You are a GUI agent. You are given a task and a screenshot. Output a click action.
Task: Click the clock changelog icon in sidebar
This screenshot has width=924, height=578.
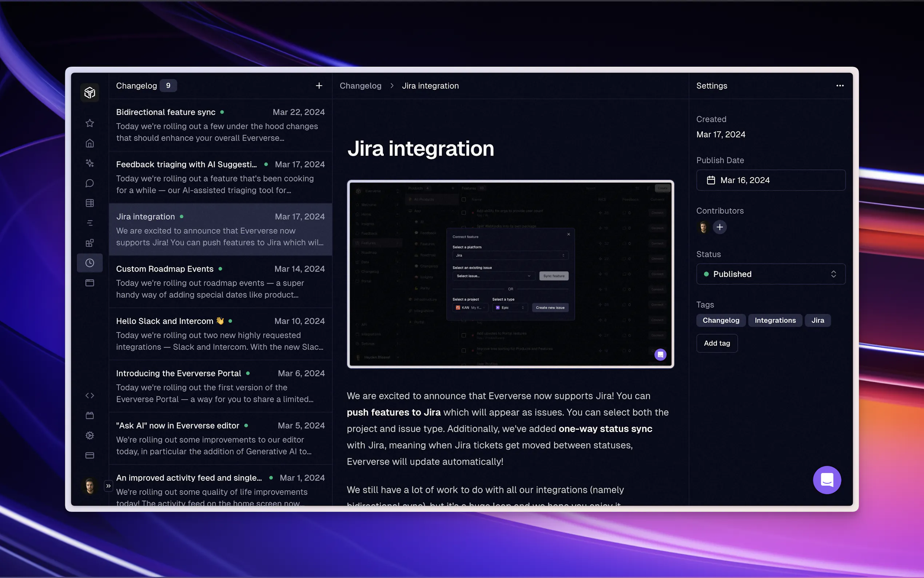(x=90, y=263)
